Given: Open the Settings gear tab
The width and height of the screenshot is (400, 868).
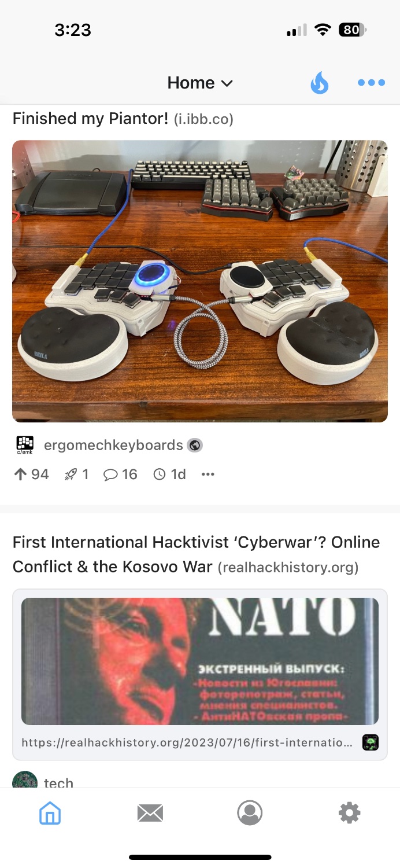Looking at the screenshot, I should [x=350, y=813].
